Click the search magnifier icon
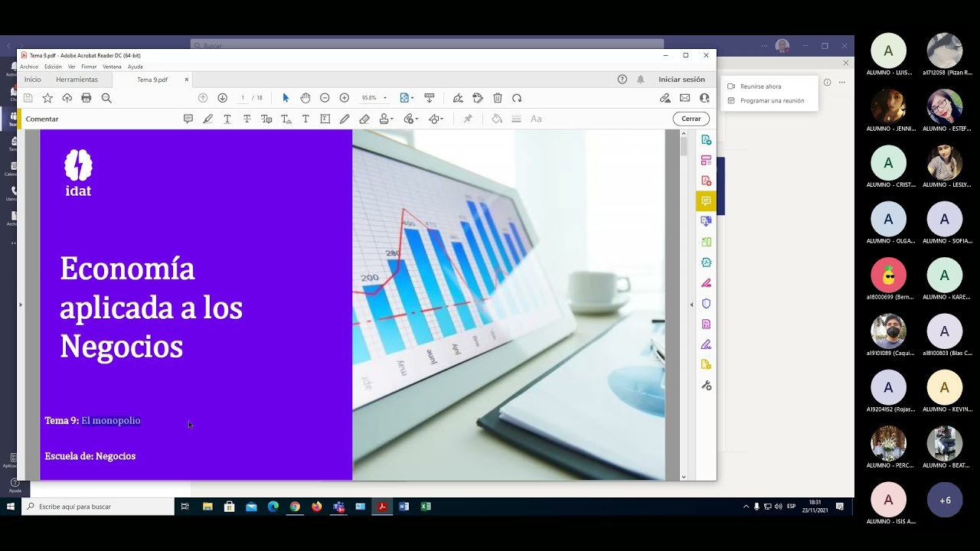 (x=106, y=98)
